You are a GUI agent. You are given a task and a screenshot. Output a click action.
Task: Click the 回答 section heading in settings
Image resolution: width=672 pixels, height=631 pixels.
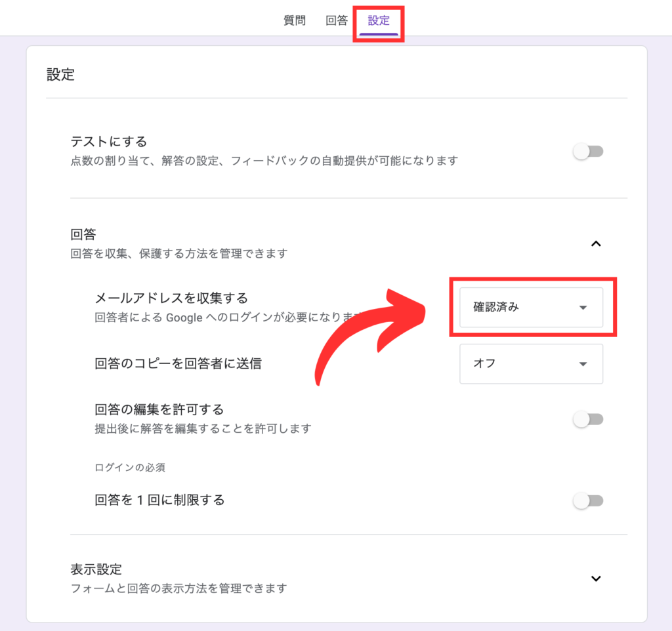83,234
